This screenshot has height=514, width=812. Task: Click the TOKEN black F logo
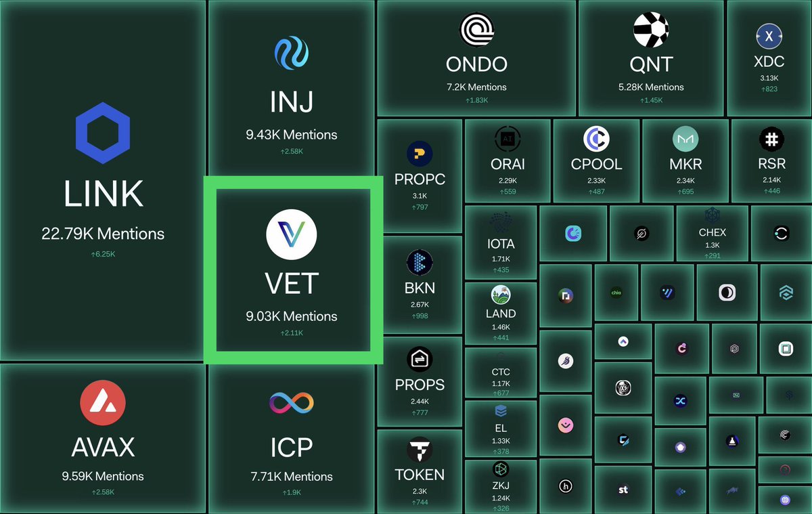click(x=420, y=450)
